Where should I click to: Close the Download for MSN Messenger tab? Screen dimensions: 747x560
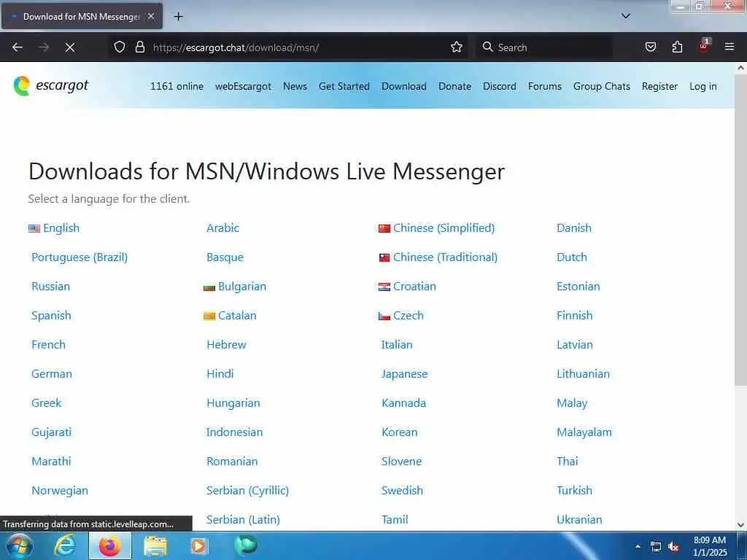(x=151, y=17)
